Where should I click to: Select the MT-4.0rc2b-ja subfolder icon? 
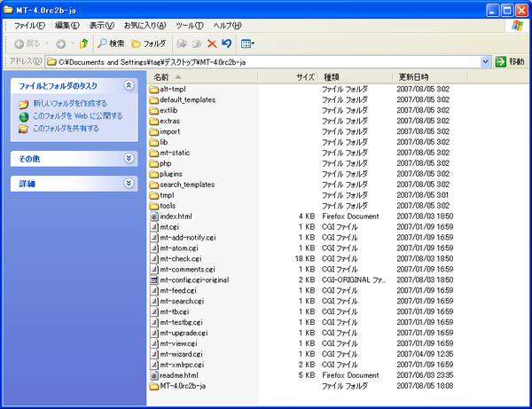[x=154, y=386]
